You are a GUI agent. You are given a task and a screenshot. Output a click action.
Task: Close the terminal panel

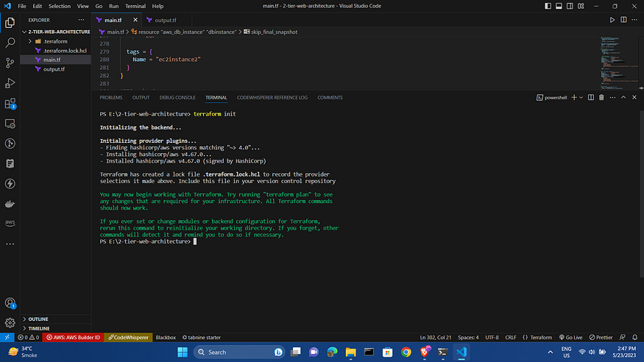click(x=634, y=97)
